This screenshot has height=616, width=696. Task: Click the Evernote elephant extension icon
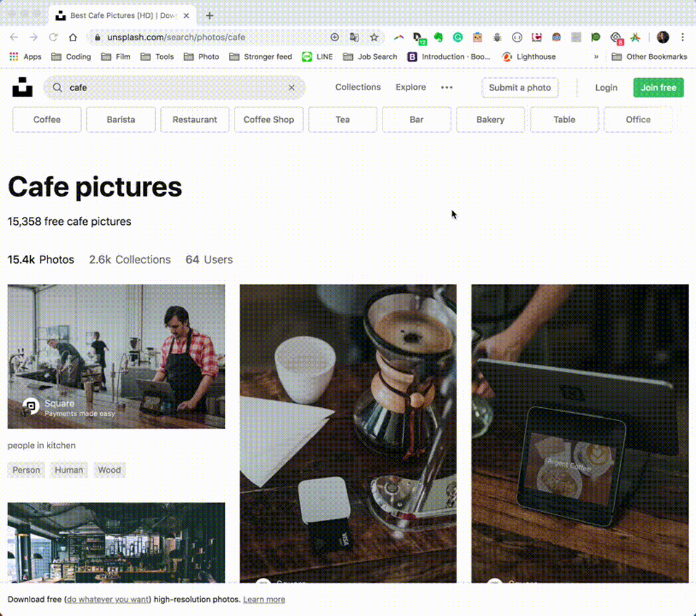tap(439, 38)
